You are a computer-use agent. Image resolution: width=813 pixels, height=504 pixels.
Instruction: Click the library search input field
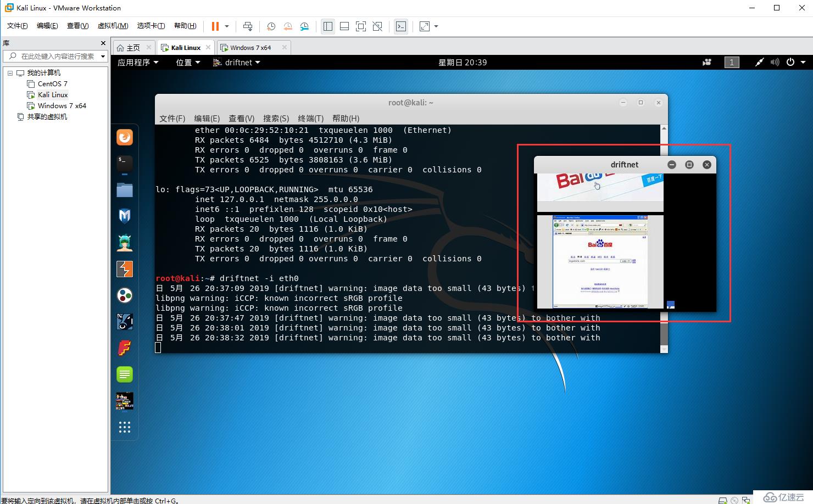click(x=55, y=56)
